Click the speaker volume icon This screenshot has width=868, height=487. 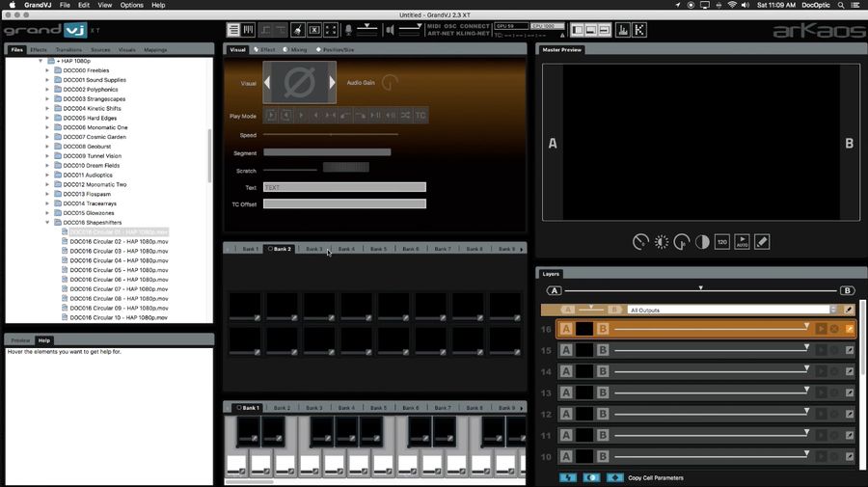(x=390, y=30)
